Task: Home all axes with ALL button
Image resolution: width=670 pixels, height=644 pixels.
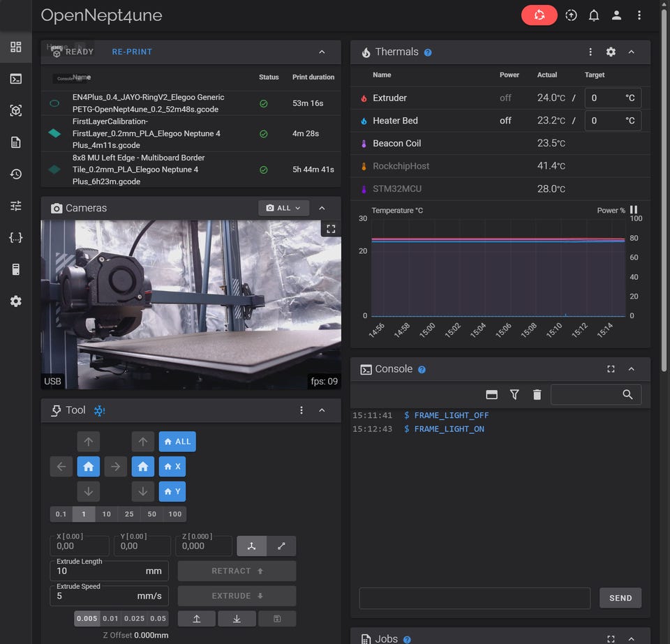Action: [177, 442]
